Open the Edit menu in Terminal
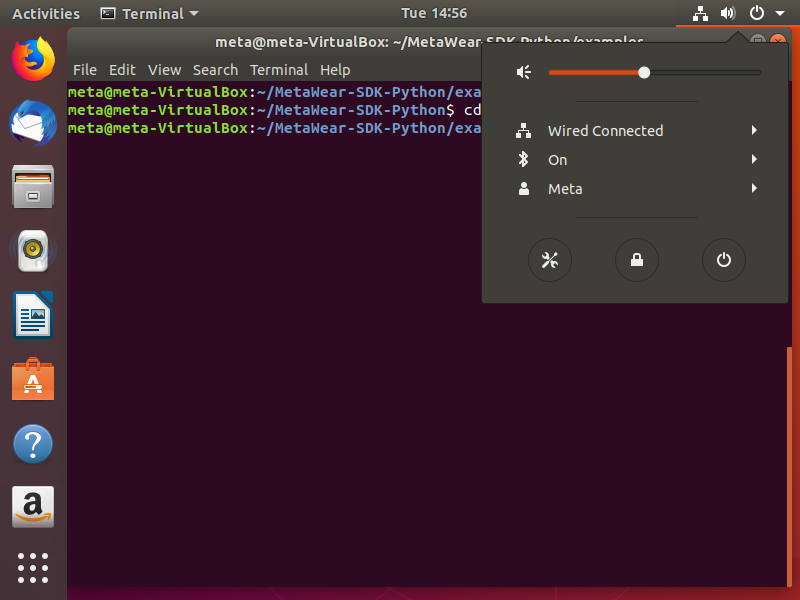Screen dimensions: 800x600 pos(122,70)
